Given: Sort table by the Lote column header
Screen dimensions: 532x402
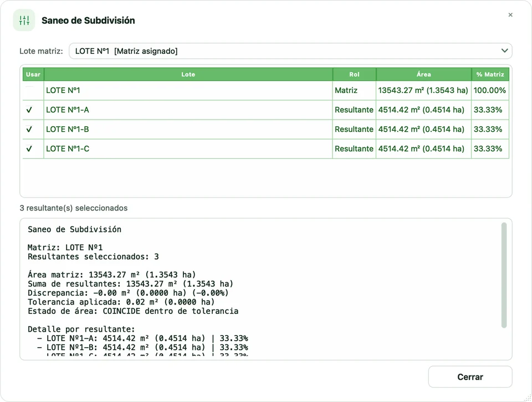Looking at the screenshot, I should tap(188, 74).
